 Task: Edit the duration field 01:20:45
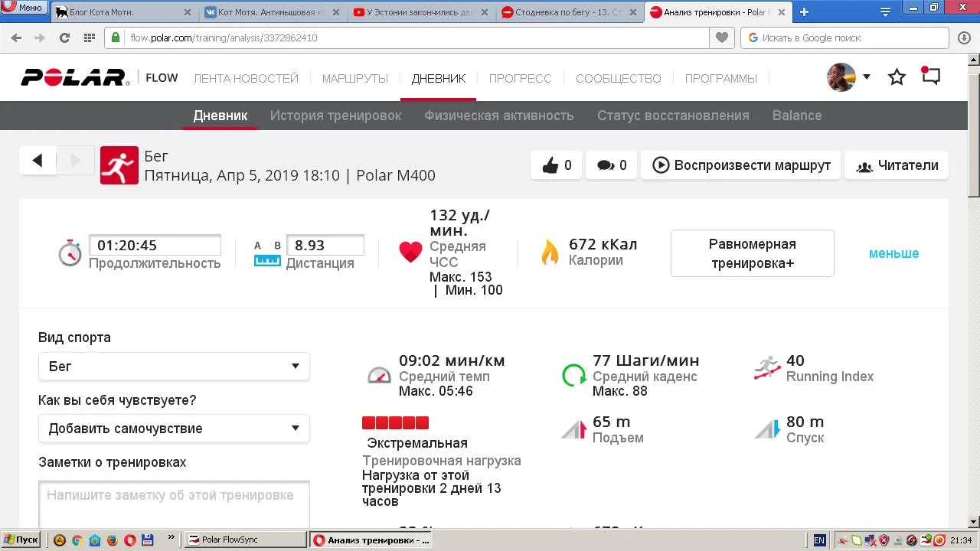[x=155, y=246]
